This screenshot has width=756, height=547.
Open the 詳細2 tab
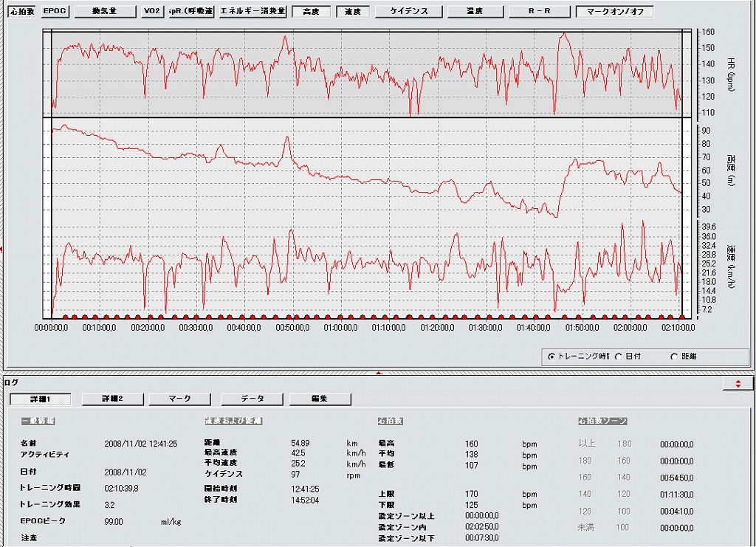coord(113,399)
